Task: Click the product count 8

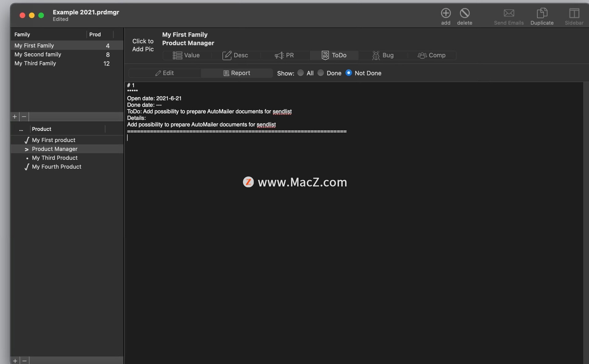Action: point(108,55)
